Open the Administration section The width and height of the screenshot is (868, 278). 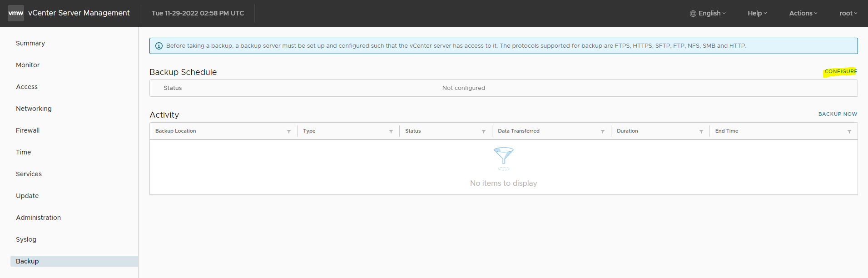point(38,218)
